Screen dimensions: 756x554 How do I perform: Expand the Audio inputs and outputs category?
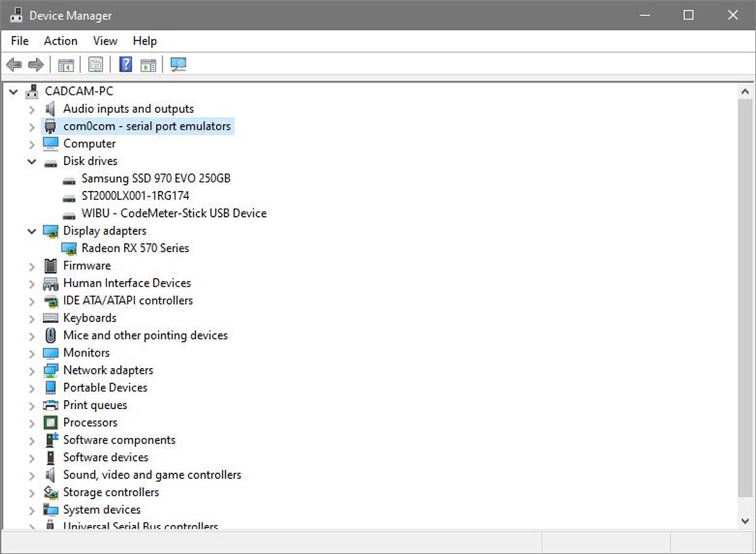click(31, 109)
